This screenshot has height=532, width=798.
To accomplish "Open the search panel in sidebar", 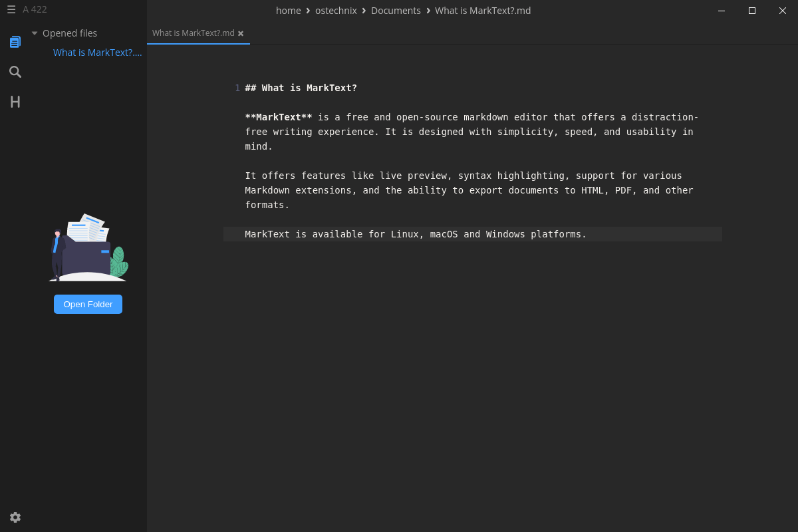I will [15, 72].
